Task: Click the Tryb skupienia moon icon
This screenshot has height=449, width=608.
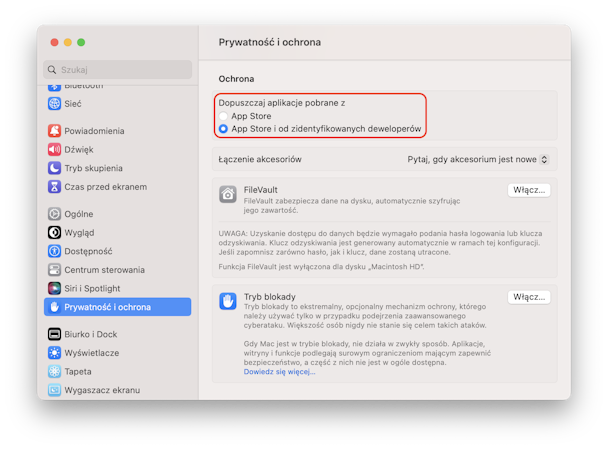Action: (54, 168)
